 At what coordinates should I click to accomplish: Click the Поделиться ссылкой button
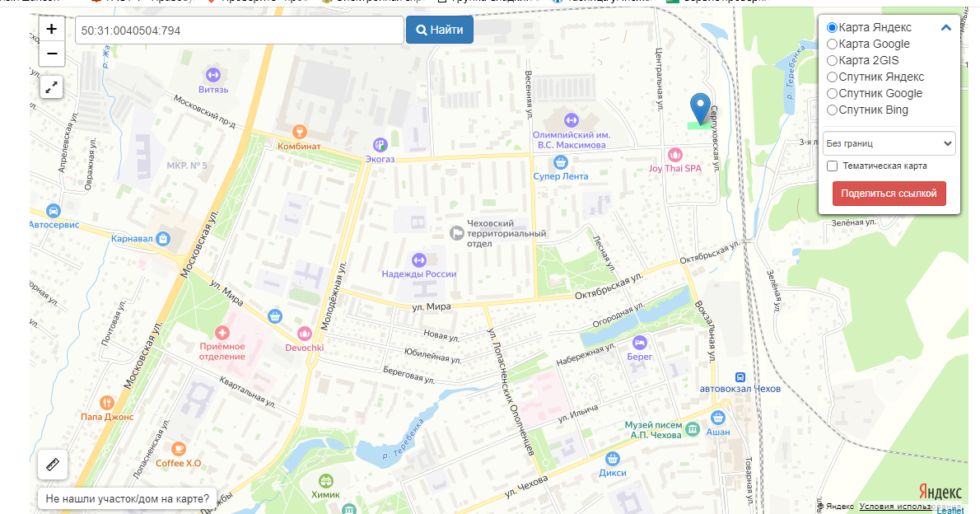(889, 194)
